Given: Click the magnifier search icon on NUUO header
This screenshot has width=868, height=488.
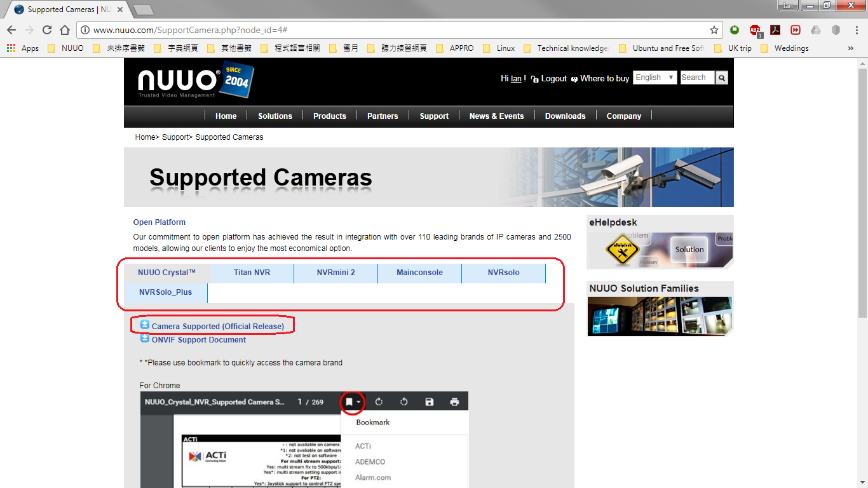Looking at the screenshot, I should click(x=722, y=78).
